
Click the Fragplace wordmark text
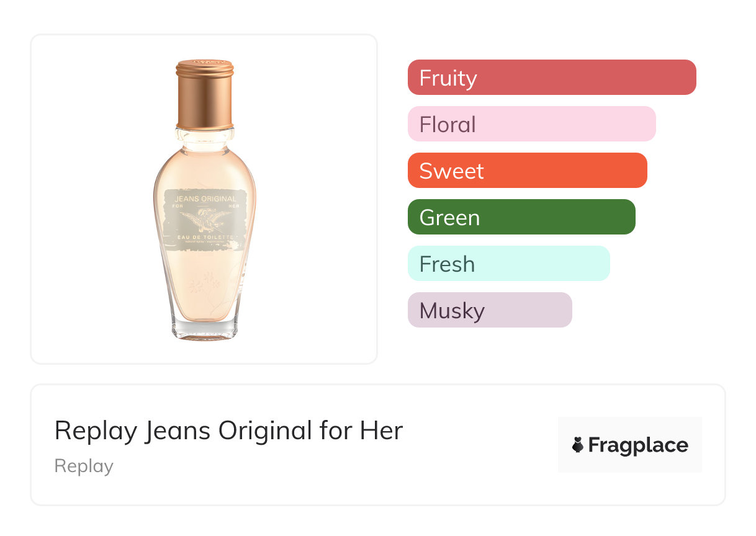[x=638, y=445]
